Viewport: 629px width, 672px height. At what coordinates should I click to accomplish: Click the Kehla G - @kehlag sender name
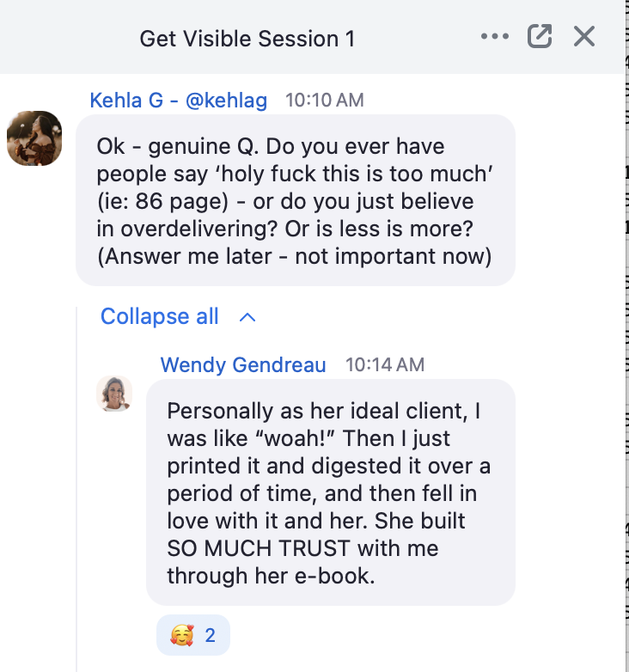(x=178, y=101)
